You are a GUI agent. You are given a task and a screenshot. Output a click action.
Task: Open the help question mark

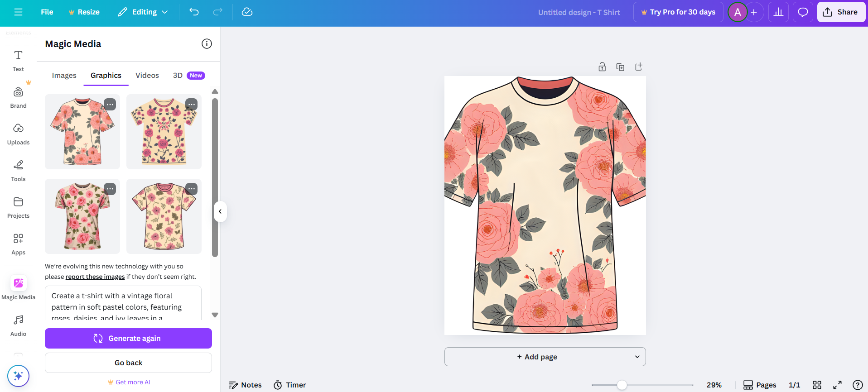[858, 385]
